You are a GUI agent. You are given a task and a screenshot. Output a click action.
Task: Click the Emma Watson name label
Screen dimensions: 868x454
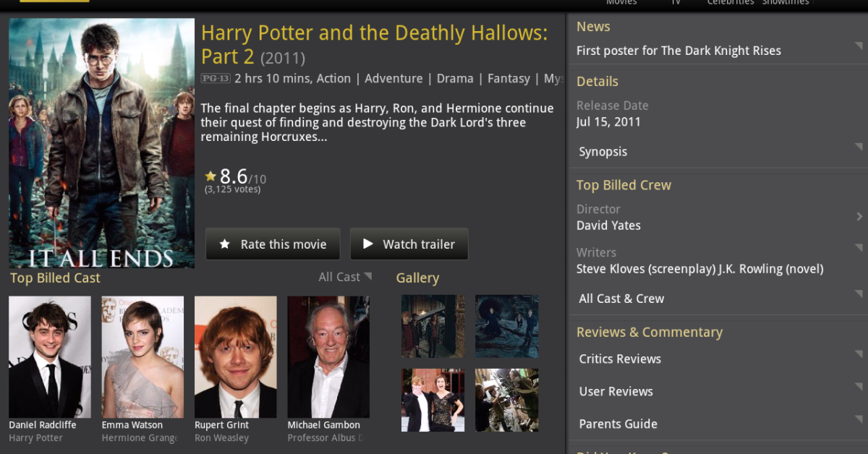[132, 425]
